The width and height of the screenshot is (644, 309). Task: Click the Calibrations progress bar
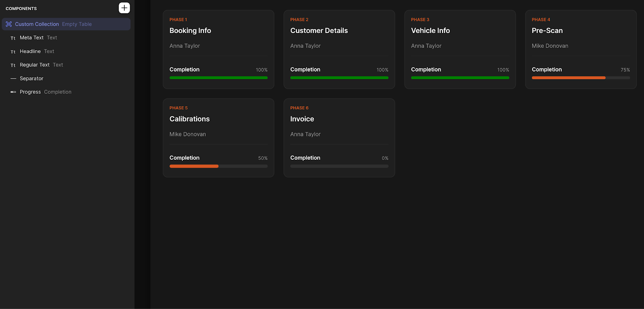(219, 166)
